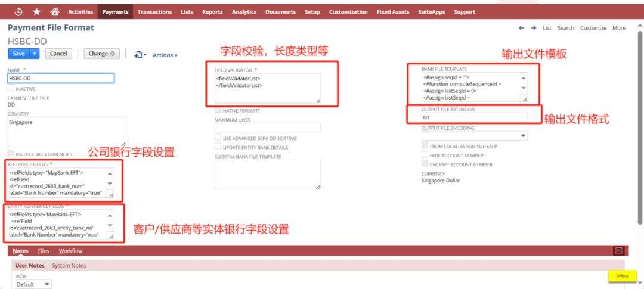Open the Payments menu
Viewport: 644px width, 289px height.
pos(115,12)
